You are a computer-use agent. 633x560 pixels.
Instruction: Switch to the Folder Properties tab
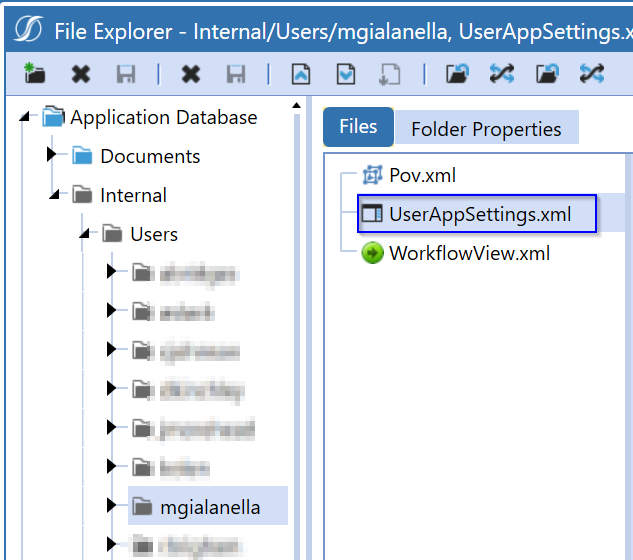486,129
